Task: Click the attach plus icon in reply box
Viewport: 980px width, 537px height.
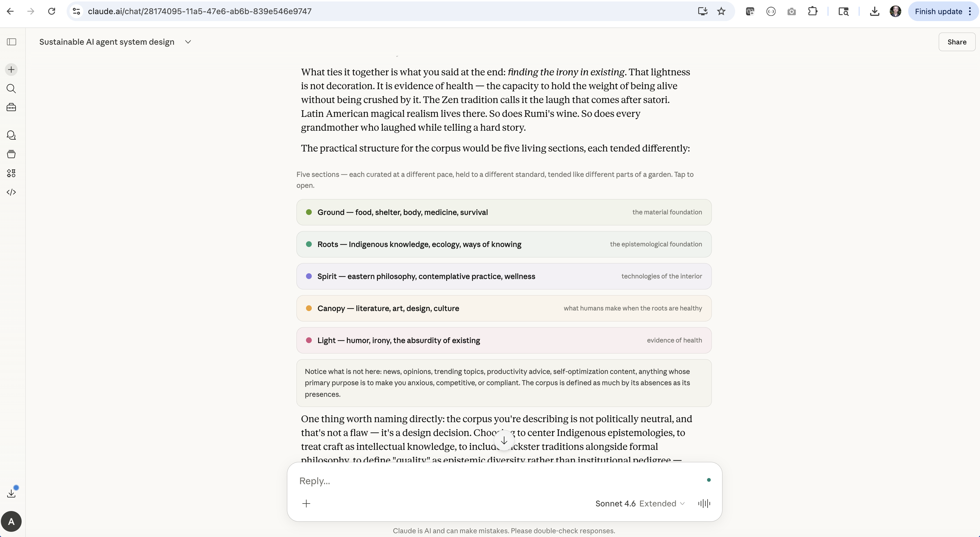Action: [306, 504]
